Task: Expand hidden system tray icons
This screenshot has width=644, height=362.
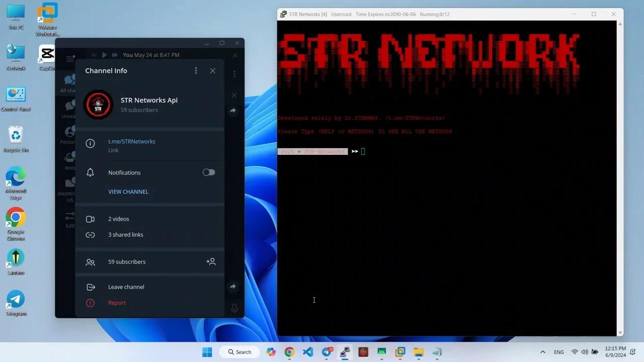Action: point(543,352)
